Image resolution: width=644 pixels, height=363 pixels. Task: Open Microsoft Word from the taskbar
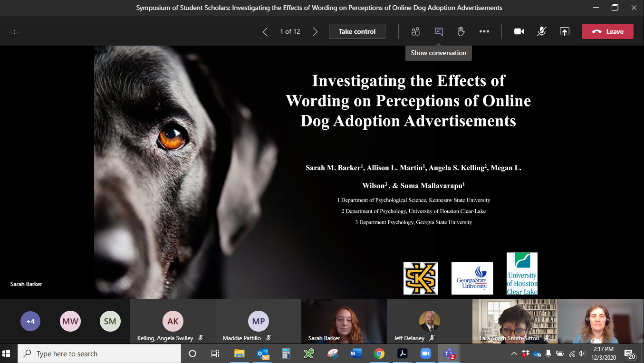356,353
